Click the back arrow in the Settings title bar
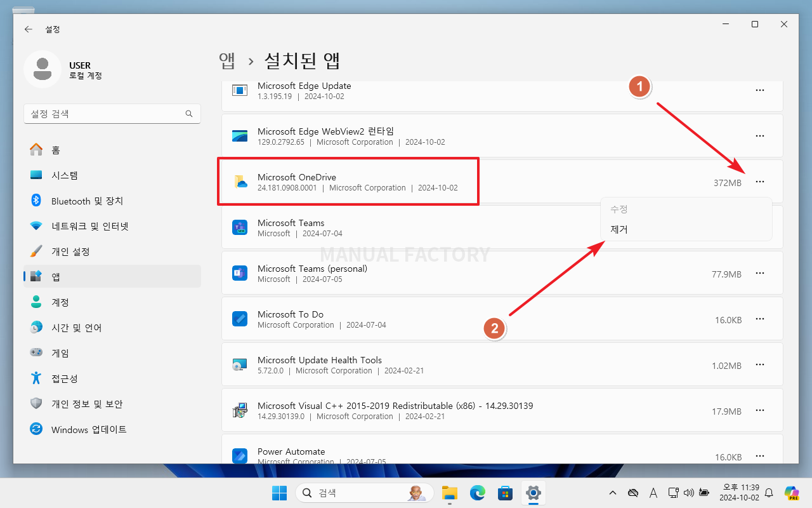 point(28,29)
